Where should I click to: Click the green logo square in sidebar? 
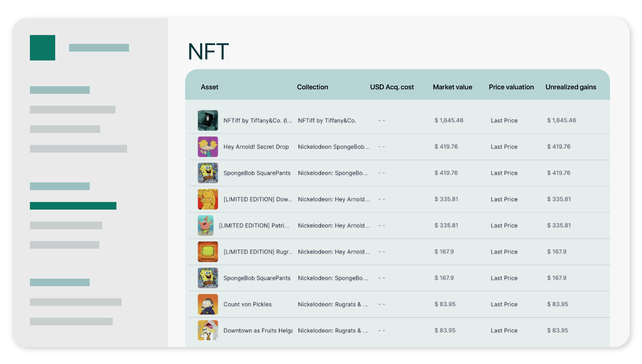(42, 48)
